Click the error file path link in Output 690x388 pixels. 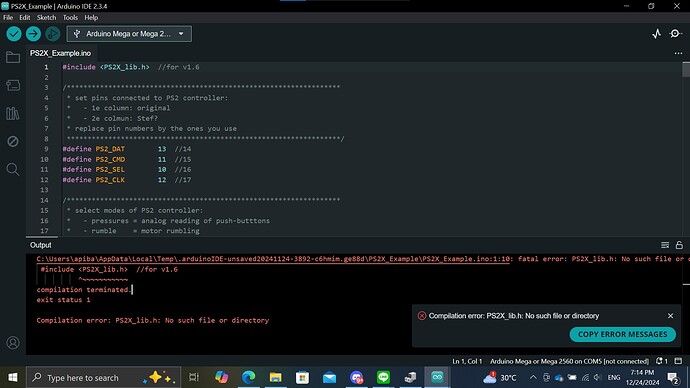(273, 259)
